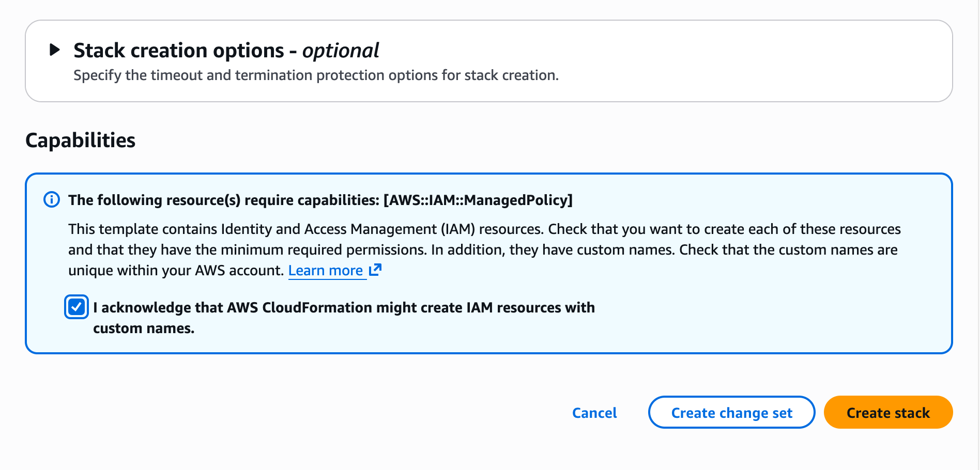
Task: Click the 'I acknowledge that AWS CloudFormation' label
Action: (344, 318)
